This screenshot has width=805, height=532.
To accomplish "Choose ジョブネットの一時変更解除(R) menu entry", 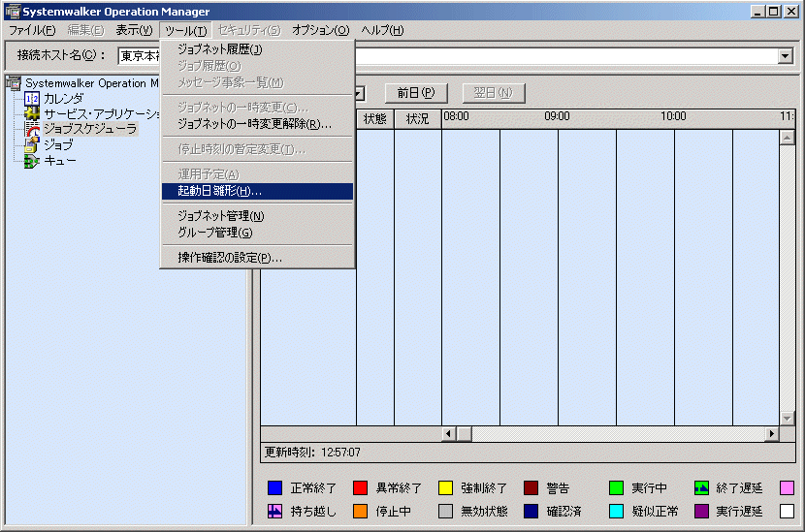I will tap(257, 124).
